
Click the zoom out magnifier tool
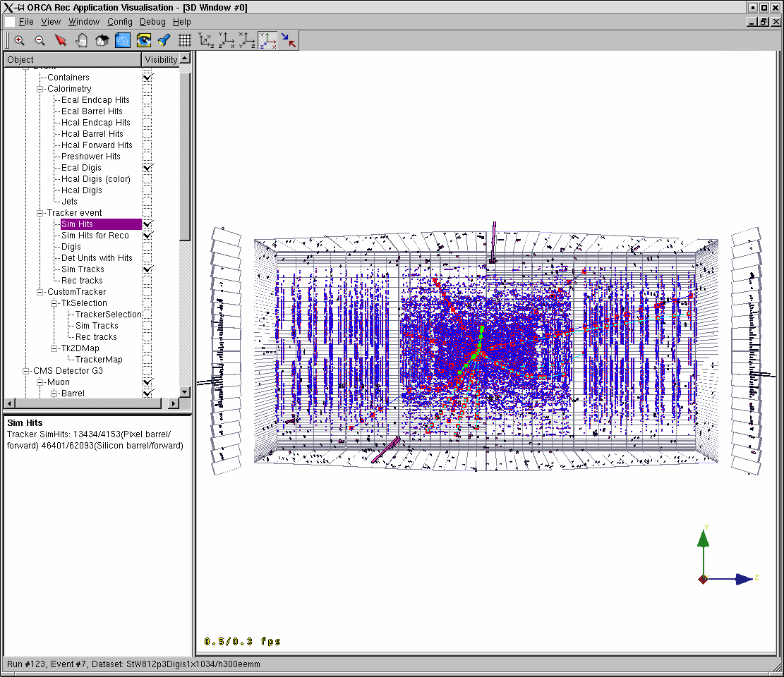coord(40,41)
